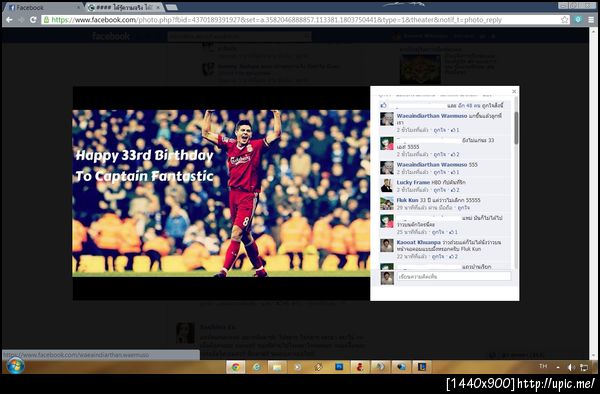Open the Chrome menu with three bars
This screenshot has width=600, height=394.
591,20
